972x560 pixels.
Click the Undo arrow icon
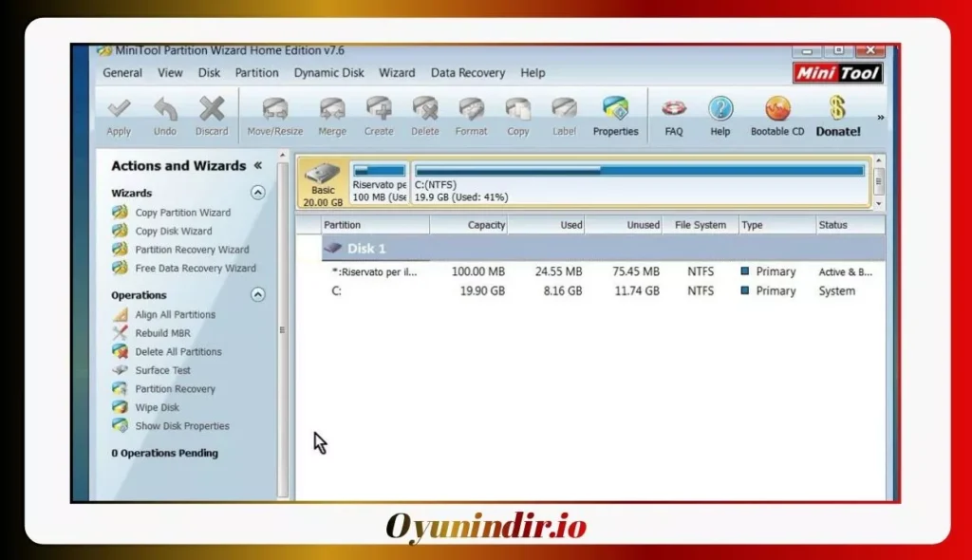pyautogui.click(x=165, y=110)
